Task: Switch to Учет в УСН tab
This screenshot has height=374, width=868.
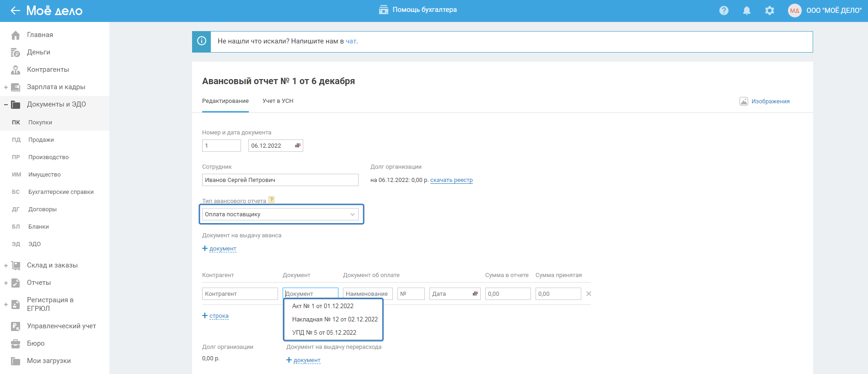Action: pos(278,101)
